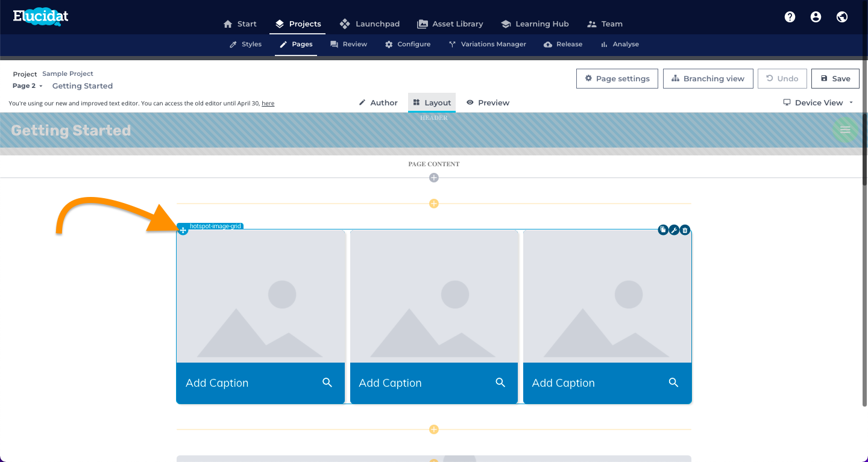This screenshot has width=868, height=462.
Task: Click the magnifier on the right caption card
Action: click(673, 382)
